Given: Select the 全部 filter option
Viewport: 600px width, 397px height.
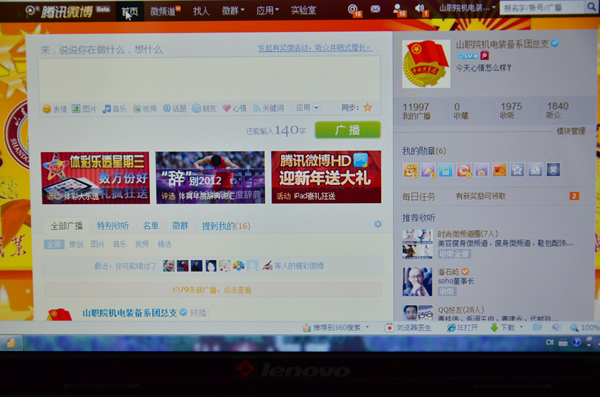Looking at the screenshot, I should click(54, 244).
